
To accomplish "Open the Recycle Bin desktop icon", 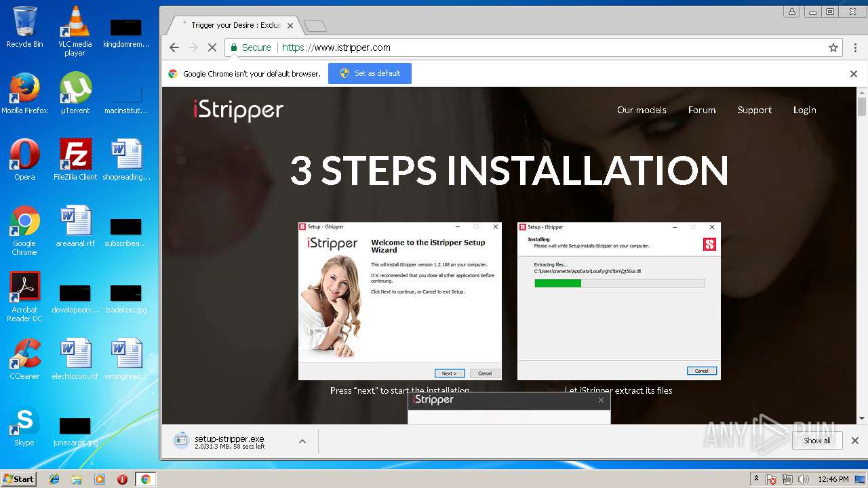I will tap(24, 27).
